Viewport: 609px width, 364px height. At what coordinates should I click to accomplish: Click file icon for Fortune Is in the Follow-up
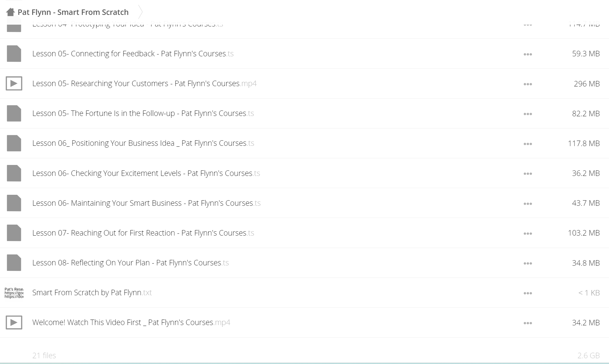(x=14, y=113)
